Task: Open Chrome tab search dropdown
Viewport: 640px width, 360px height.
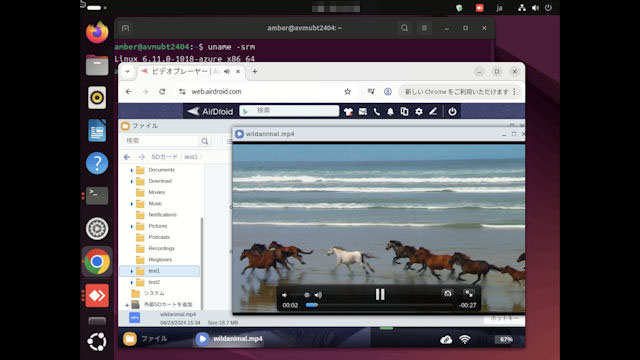Action: [x=127, y=71]
